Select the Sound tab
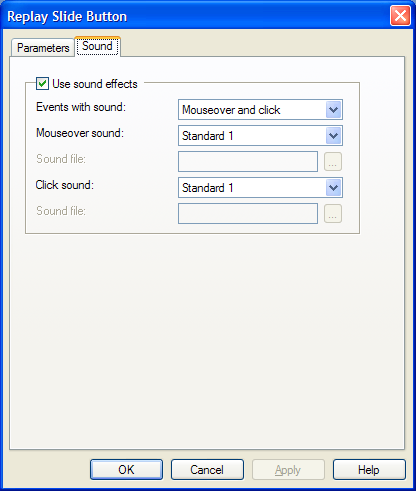 (x=97, y=46)
